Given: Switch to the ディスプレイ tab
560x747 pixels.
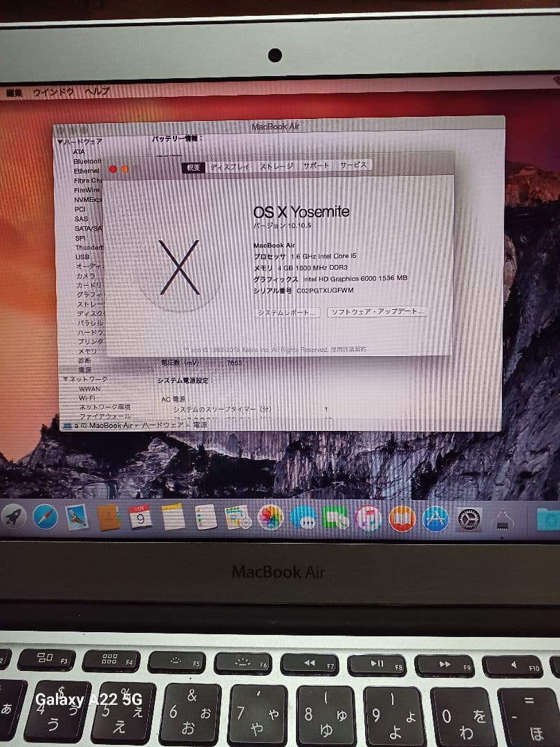Looking at the screenshot, I should click(230, 167).
